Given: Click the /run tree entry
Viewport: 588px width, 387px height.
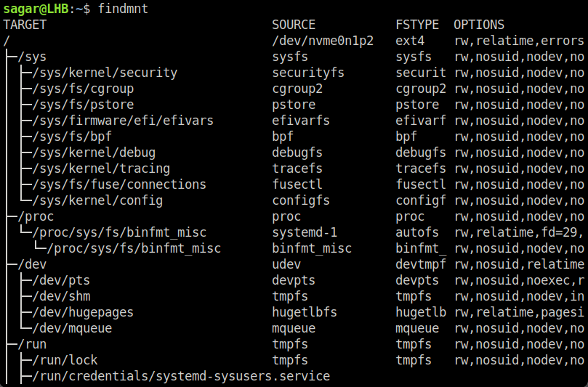Looking at the screenshot, I should click(32, 344).
